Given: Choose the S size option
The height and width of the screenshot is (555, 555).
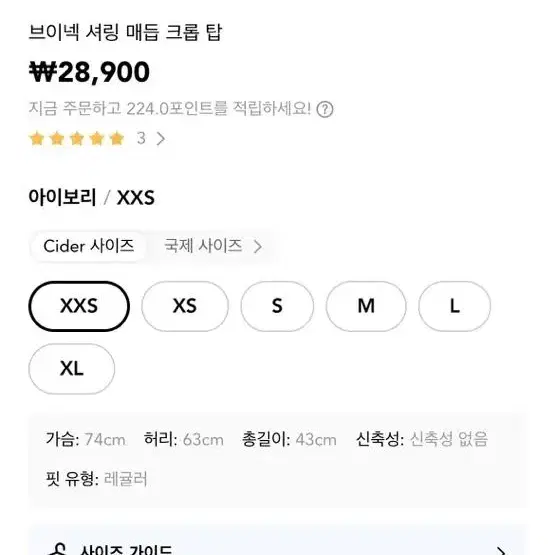Looking at the screenshot, I should coord(277,306).
